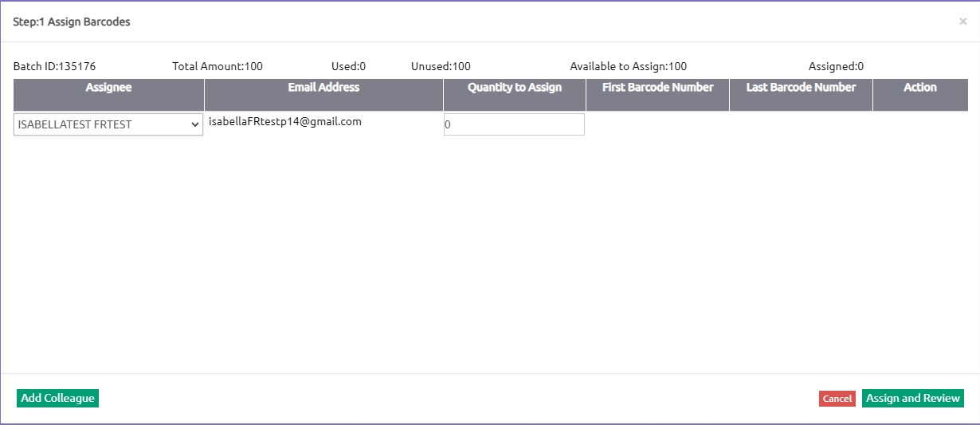Click the Available to Assign:100 label
This screenshot has height=425, width=980.
click(628, 66)
